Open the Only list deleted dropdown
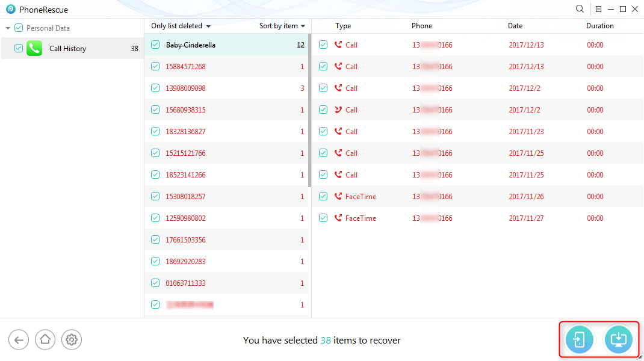Image resolution: width=644 pixels, height=361 pixels. [181, 26]
